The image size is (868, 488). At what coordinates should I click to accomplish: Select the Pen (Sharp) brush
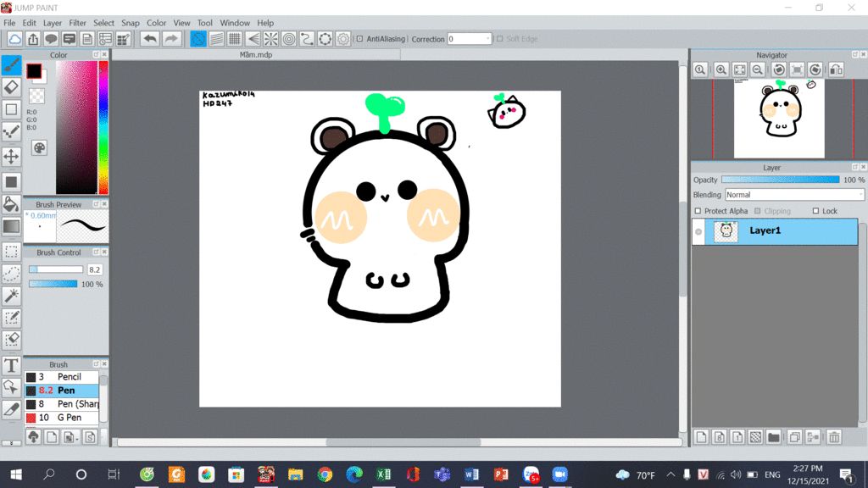(x=62, y=404)
